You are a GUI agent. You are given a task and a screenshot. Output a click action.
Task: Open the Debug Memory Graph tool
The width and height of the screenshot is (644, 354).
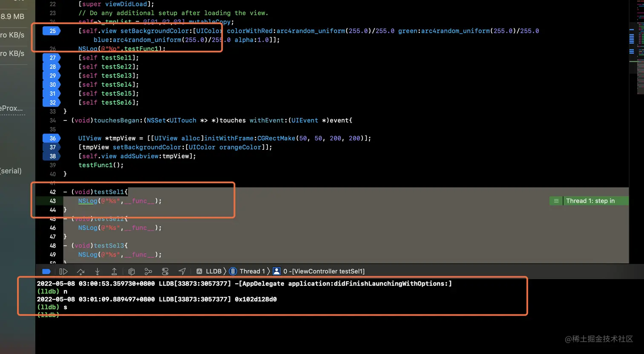coord(148,271)
